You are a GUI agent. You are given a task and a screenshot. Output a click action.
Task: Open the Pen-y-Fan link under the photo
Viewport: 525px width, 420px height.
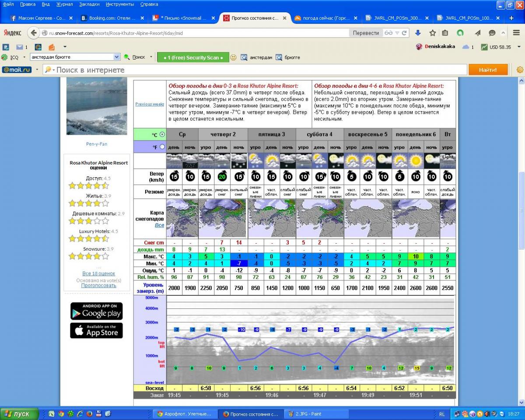97,144
